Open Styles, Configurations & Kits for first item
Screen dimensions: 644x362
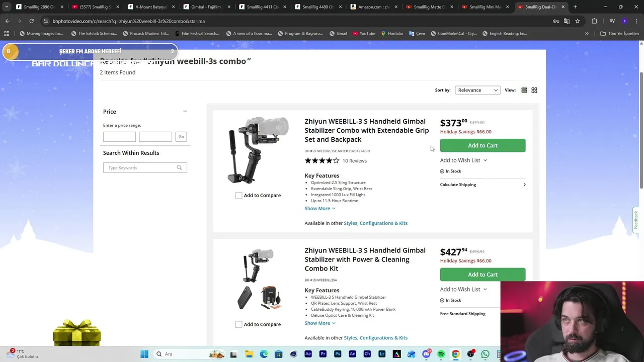[376, 223]
